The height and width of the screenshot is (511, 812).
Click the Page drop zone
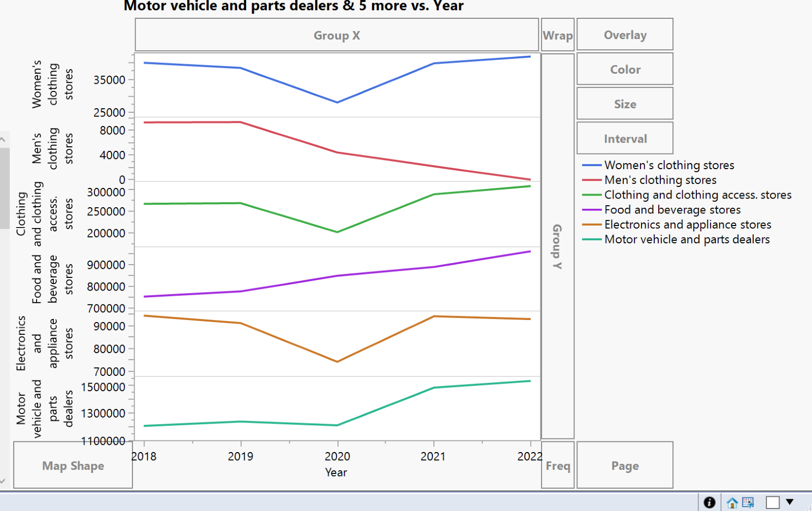point(625,465)
